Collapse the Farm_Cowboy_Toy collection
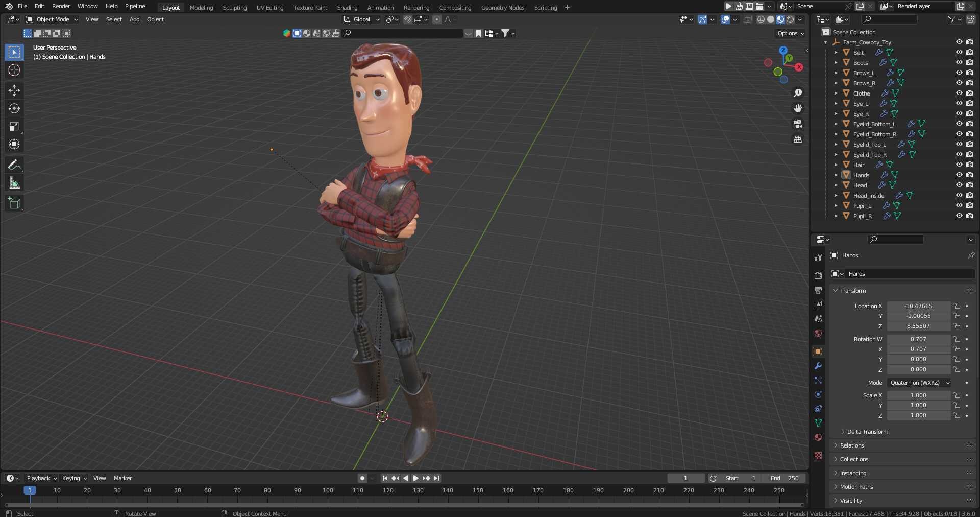 pos(825,42)
